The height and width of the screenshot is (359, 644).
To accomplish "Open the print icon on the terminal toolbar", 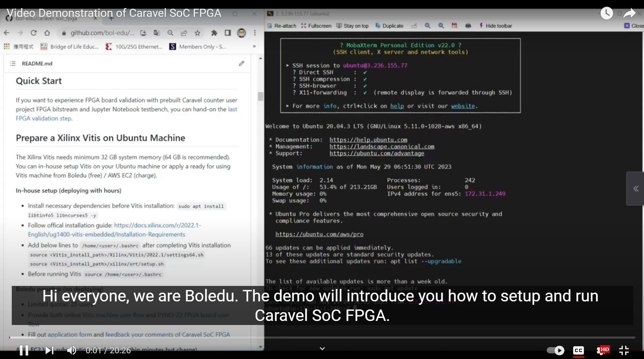I will click(x=468, y=26).
